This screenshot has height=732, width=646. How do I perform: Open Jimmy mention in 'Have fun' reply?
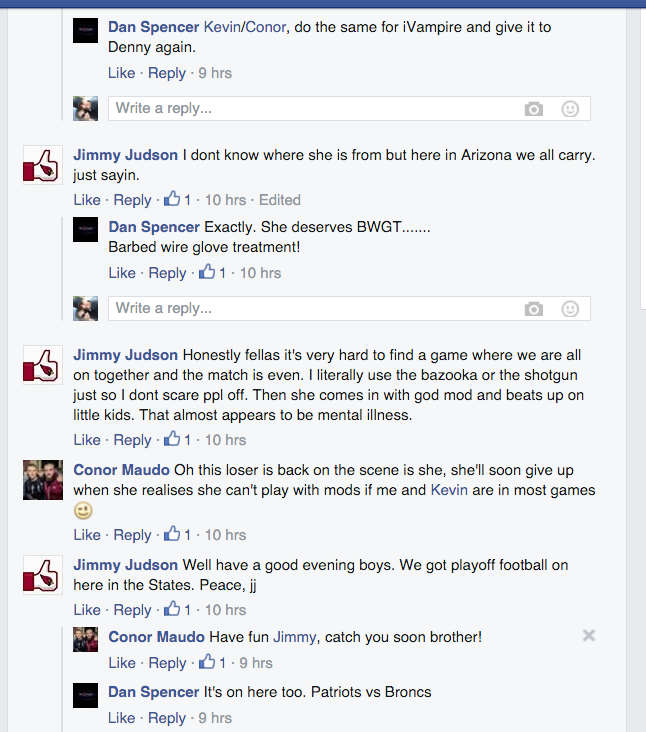point(295,637)
